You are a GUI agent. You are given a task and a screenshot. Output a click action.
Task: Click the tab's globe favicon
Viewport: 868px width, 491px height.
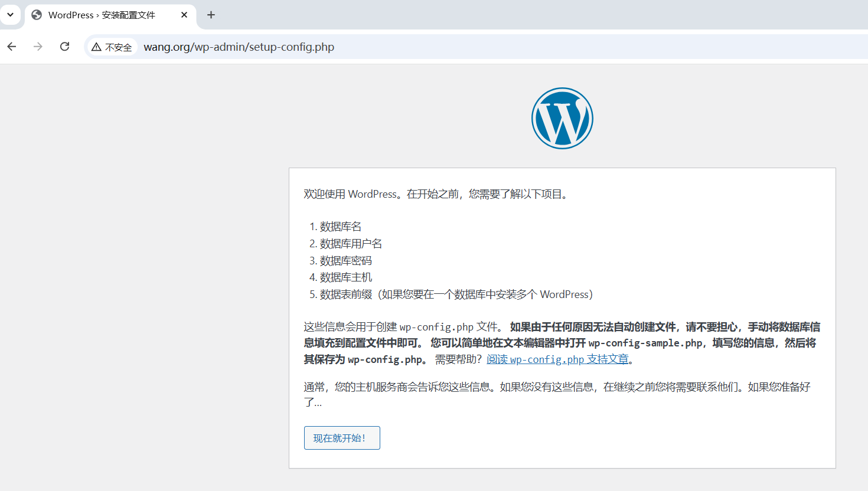tap(37, 15)
